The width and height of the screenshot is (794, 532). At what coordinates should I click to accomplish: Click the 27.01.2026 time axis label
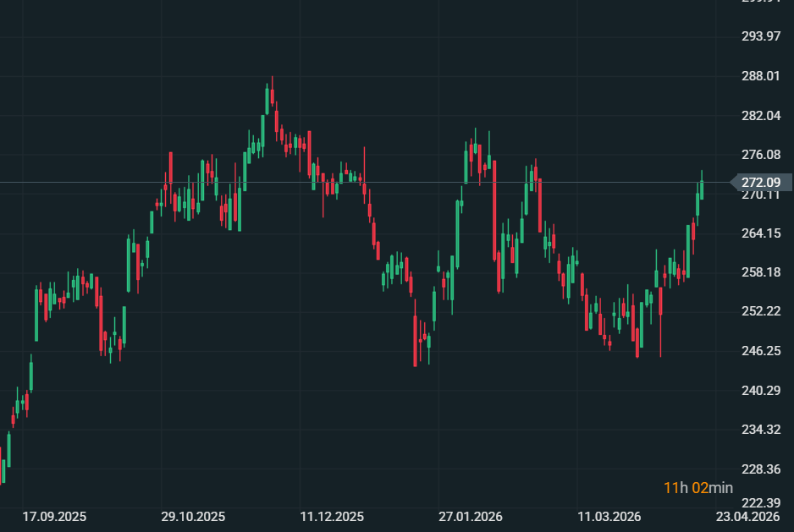(470, 516)
